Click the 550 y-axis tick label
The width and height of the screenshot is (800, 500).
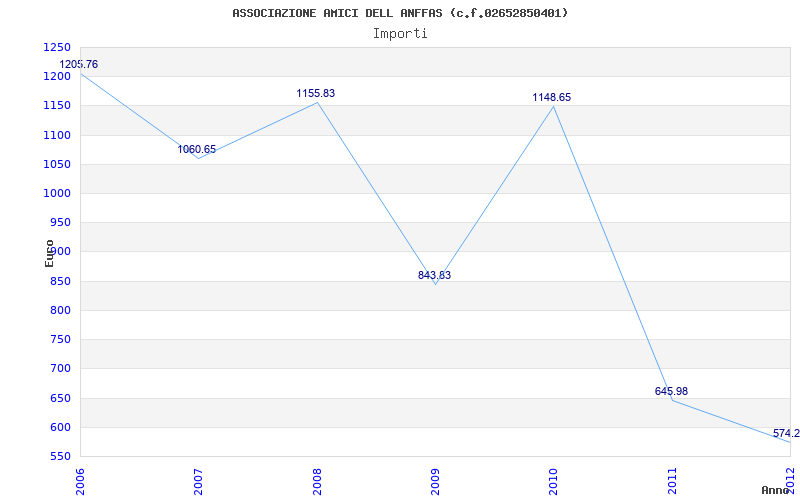click(60, 456)
